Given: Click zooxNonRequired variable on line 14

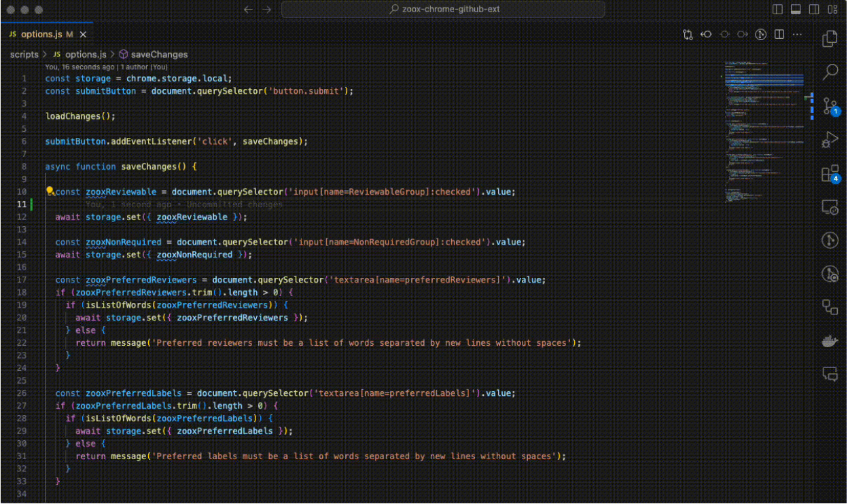Looking at the screenshot, I should coord(124,242).
